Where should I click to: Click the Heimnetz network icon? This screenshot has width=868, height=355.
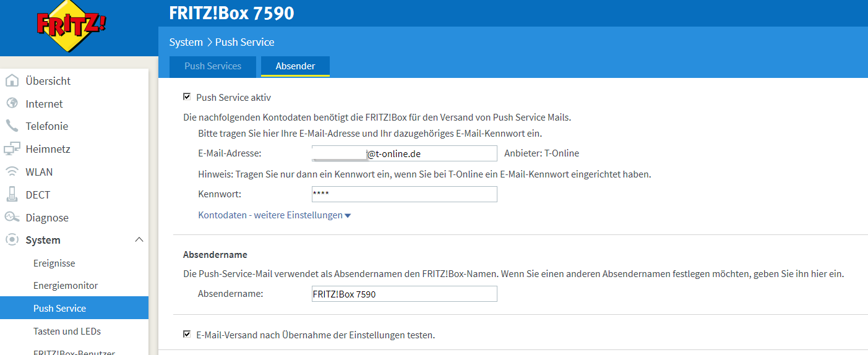pos(12,149)
